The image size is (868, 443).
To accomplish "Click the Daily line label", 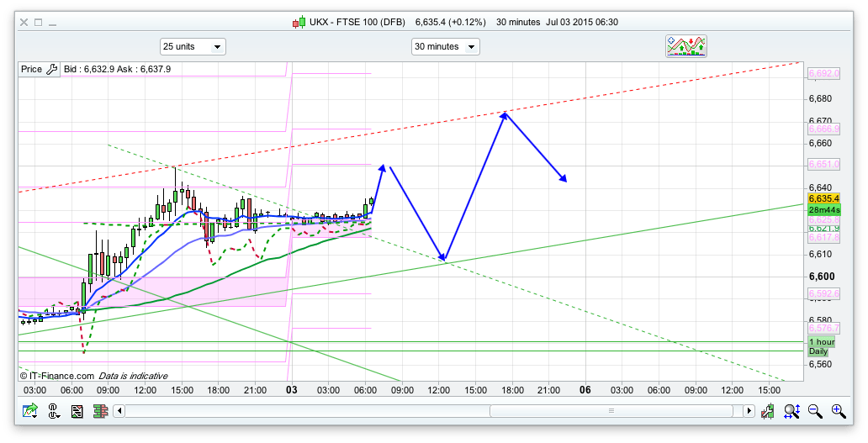I will (818, 351).
